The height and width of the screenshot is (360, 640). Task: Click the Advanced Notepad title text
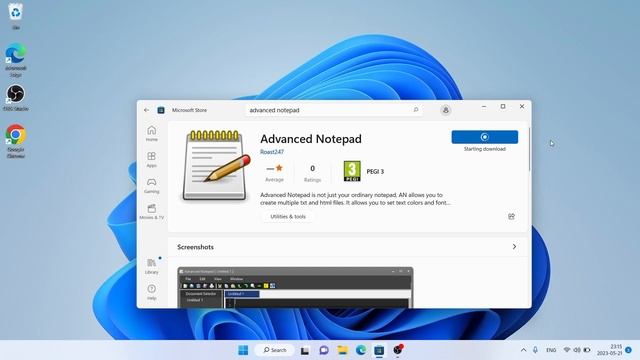pos(311,139)
